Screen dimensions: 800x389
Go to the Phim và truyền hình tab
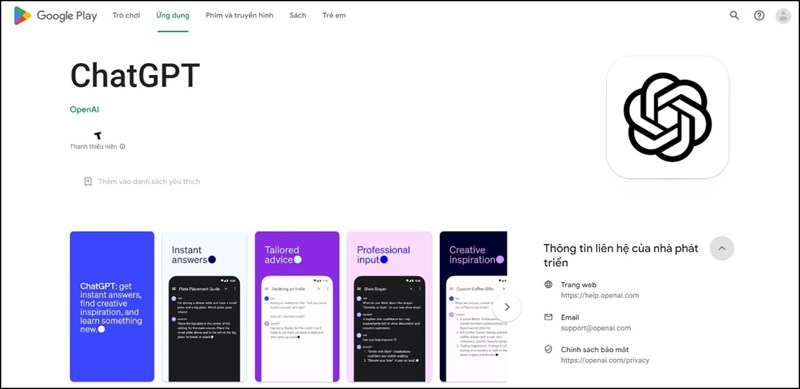point(239,15)
